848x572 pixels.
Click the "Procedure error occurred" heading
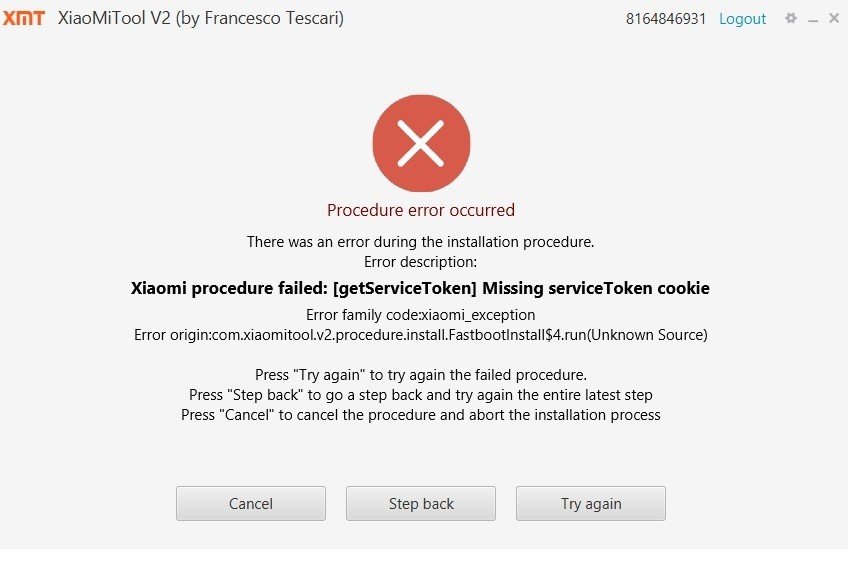pos(421,210)
